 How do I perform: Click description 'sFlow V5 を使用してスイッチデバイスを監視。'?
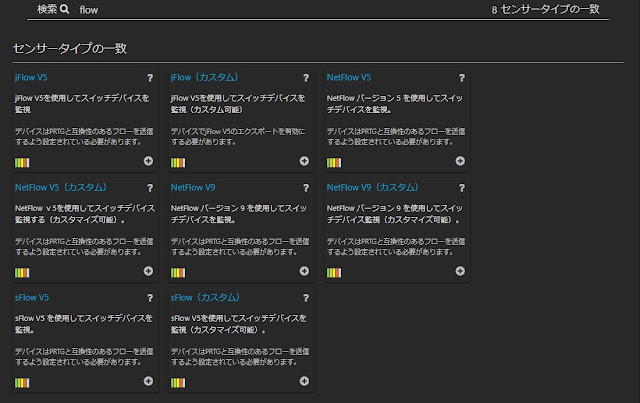coord(84,324)
